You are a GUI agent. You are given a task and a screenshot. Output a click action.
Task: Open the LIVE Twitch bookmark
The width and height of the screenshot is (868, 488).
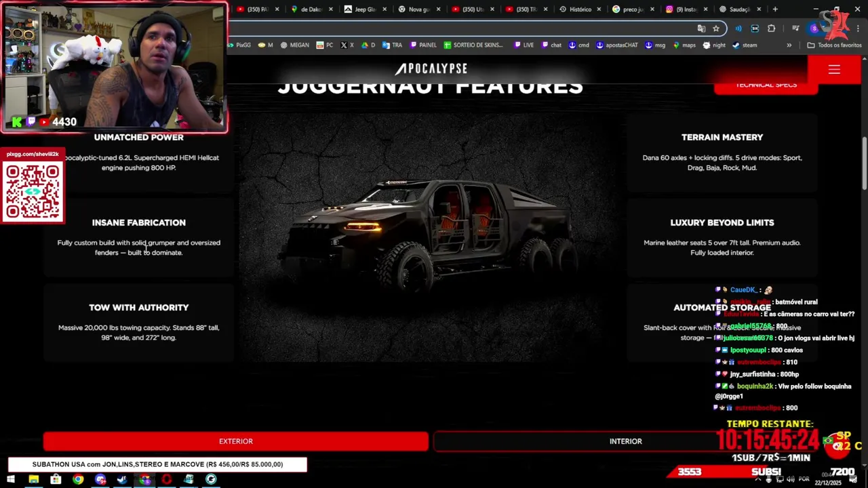(x=524, y=45)
